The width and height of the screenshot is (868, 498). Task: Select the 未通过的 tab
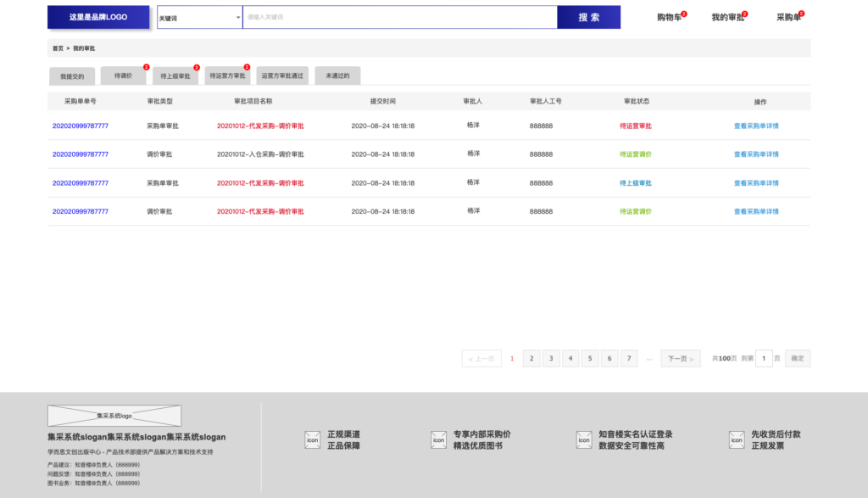pyautogui.click(x=337, y=76)
